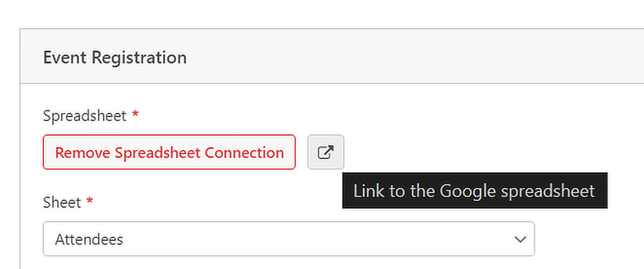Click the Spreadsheet field label
644x269 pixels.
tap(84, 116)
